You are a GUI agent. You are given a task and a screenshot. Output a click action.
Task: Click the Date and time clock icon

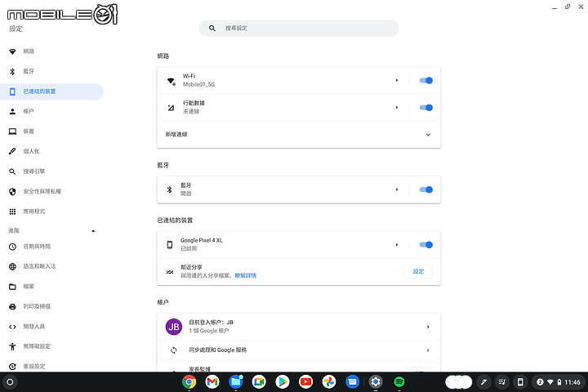[12, 247]
